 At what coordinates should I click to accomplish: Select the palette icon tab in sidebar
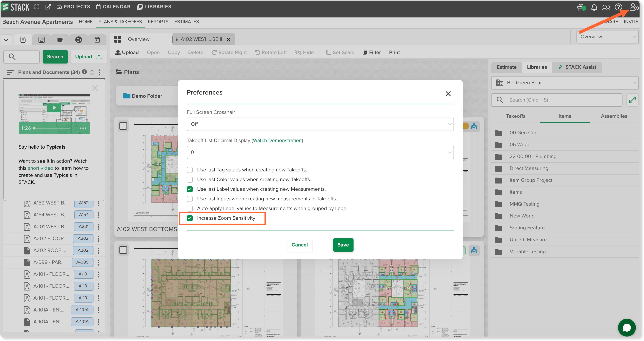click(78, 40)
